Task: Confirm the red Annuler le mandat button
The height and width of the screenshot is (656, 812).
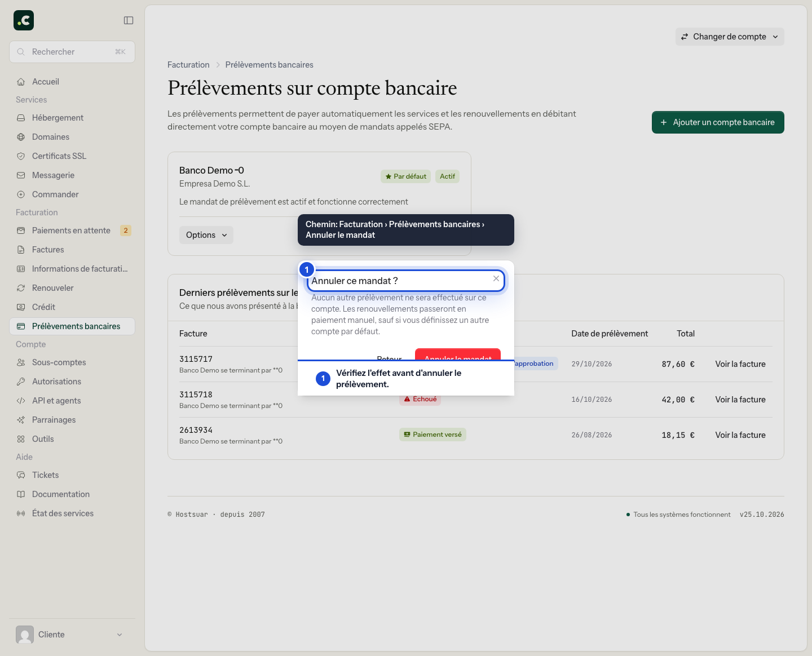Action: pos(458,354)
